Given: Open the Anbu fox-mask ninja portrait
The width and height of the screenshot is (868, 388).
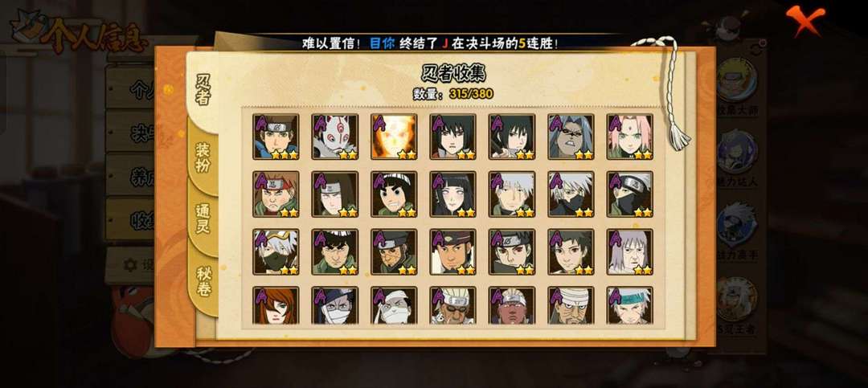Looking at the screenshot, I should click(x=335, y=137).
